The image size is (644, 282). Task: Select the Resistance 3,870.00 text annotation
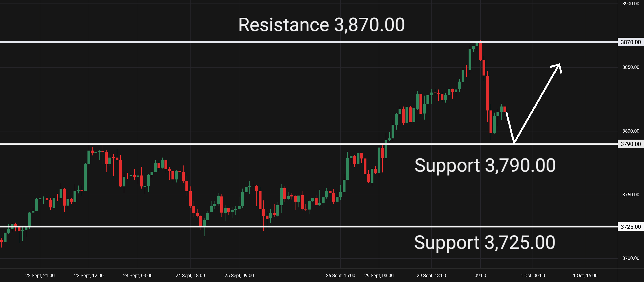322,25
